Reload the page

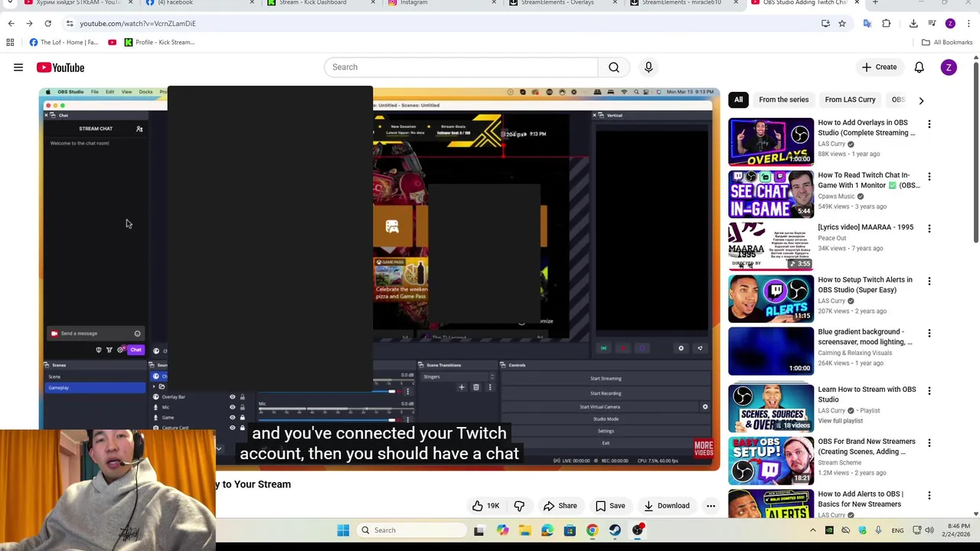47,24
